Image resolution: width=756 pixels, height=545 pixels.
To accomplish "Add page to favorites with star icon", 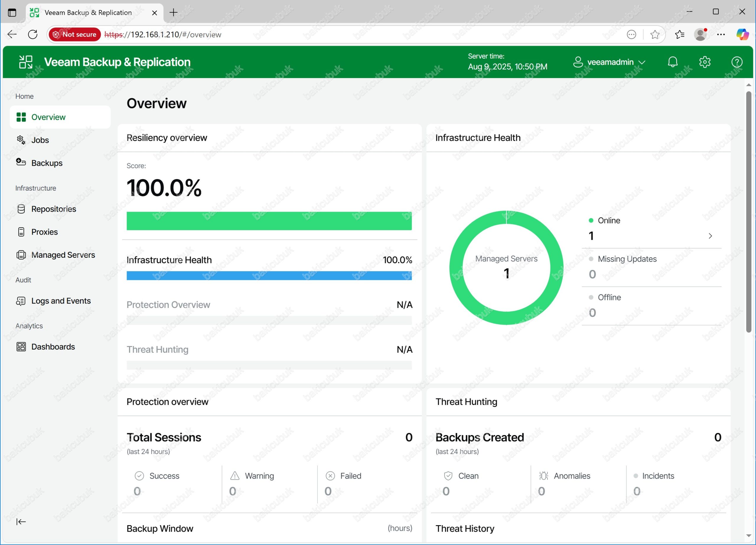I will (655, 34).
